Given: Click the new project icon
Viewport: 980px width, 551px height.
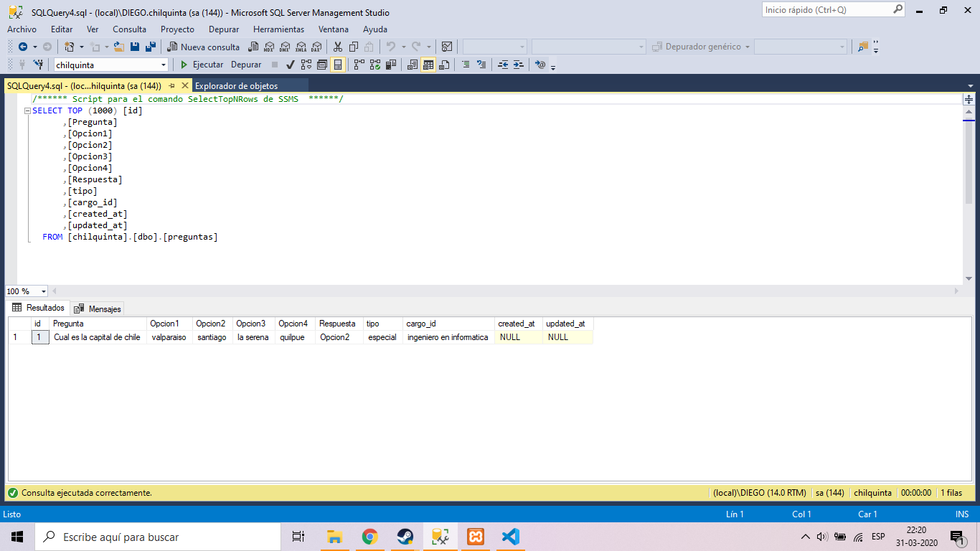Looking at the screenshot, I should [69, 47].
